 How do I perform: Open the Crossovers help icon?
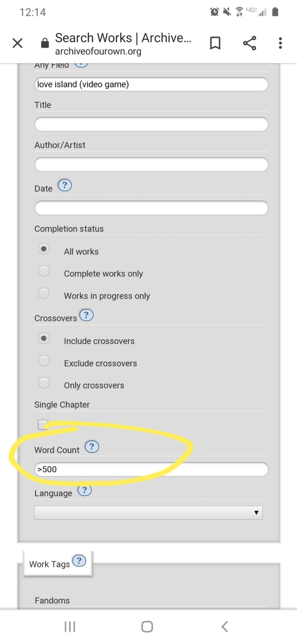click(x=86, y=315)
